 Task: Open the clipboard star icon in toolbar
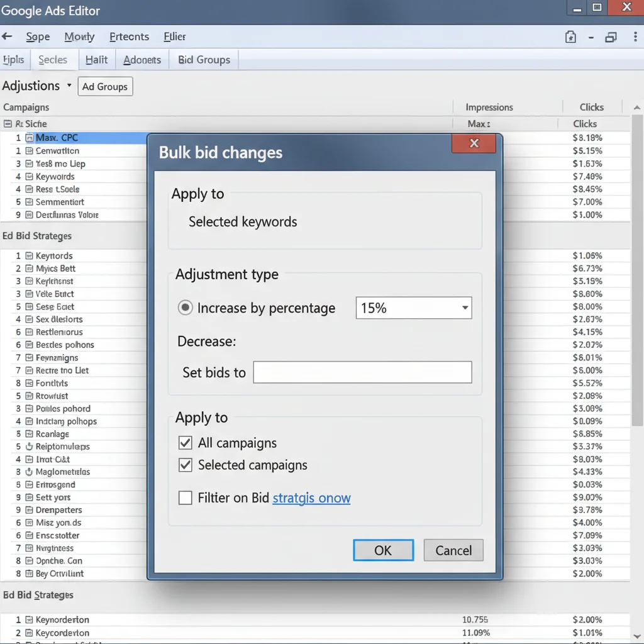[x=570, y=37]
